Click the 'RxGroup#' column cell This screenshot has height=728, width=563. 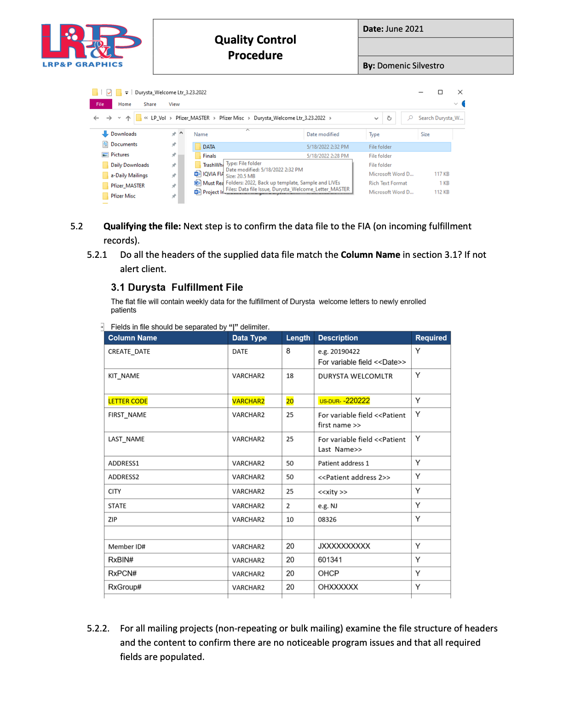tap(166, 587)
